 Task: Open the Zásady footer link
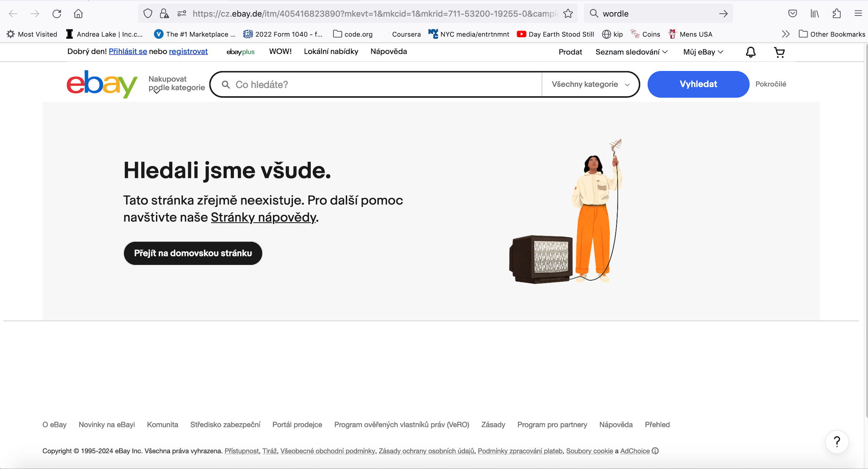[493, 425]
